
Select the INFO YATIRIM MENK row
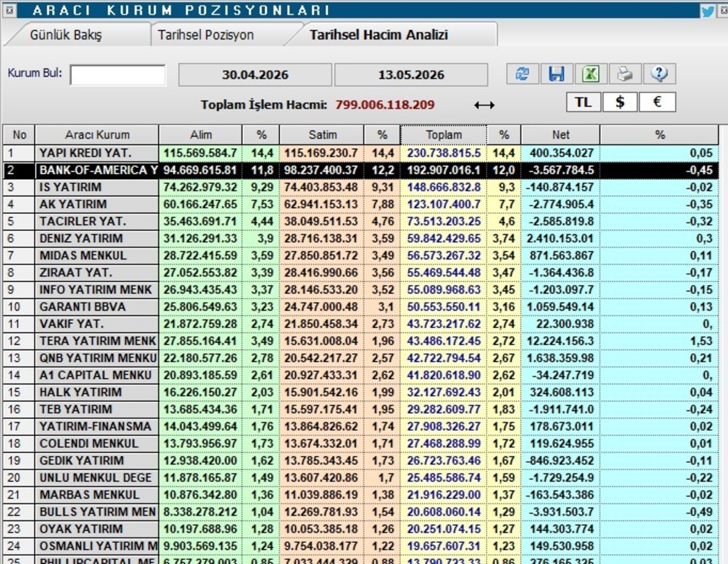[x=361, y=290]
